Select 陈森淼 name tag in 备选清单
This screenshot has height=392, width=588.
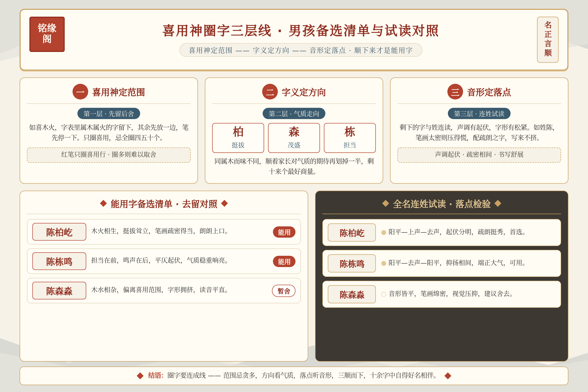(59, 291)
